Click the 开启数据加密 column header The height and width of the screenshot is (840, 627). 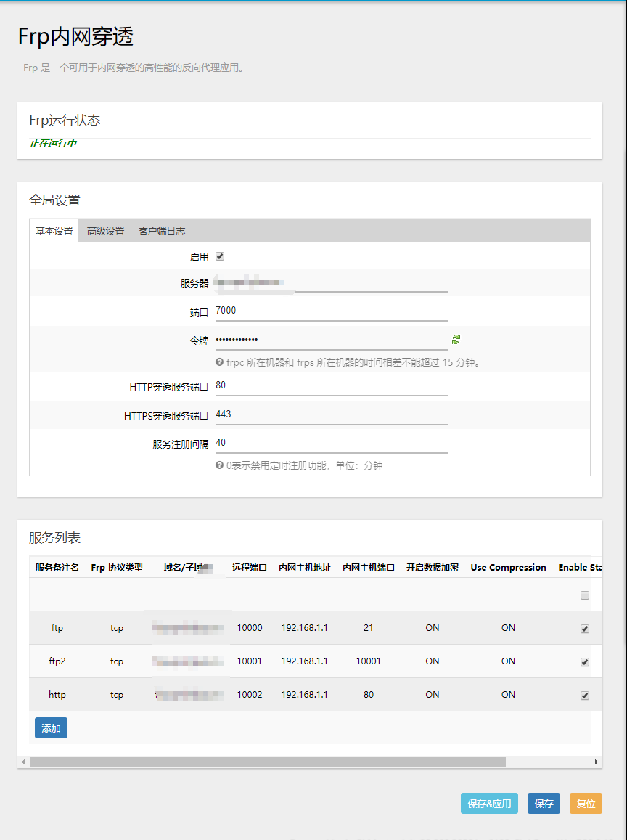tap(432, 567)
